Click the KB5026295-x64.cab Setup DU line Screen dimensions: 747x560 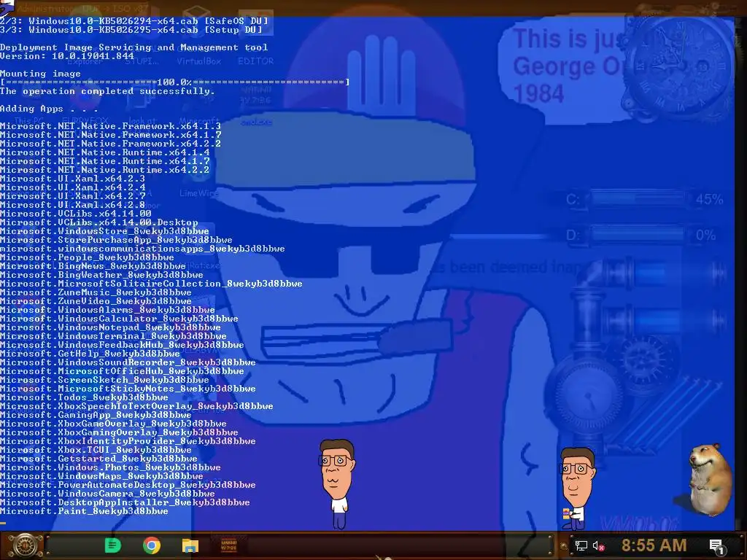tap(131, 30)
